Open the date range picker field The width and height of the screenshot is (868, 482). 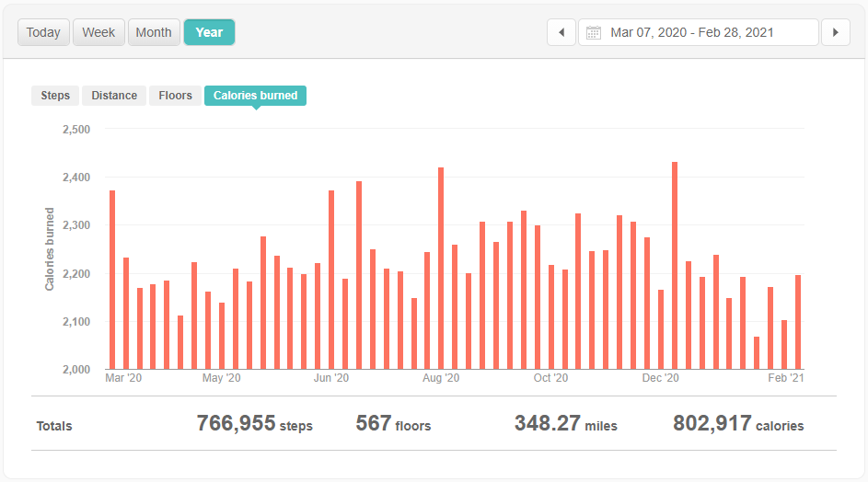point(698,32)
